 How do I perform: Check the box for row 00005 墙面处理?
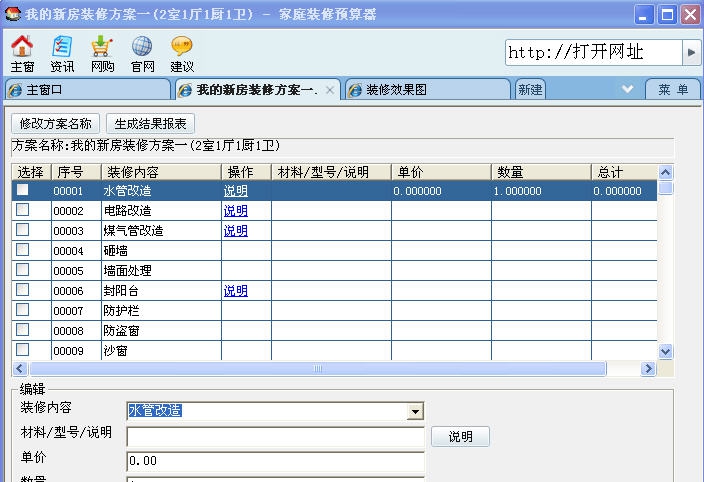pyautogui.click(x=22, y=270)
